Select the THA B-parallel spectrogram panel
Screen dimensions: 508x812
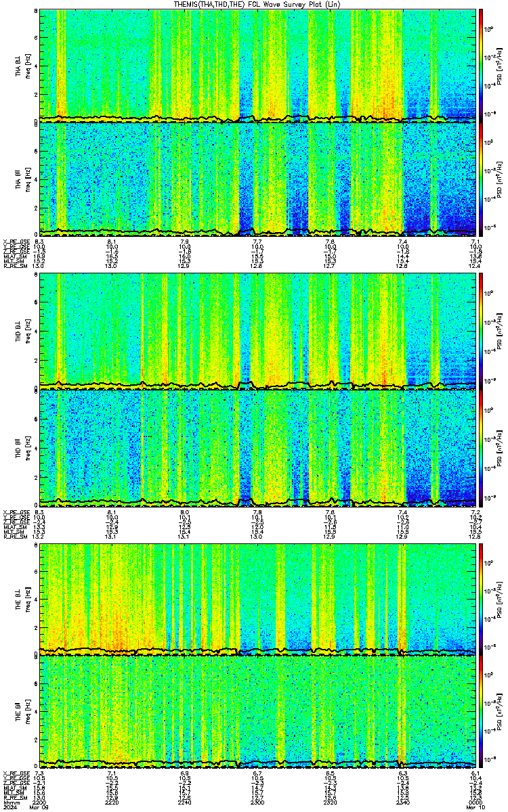(257, 179)
